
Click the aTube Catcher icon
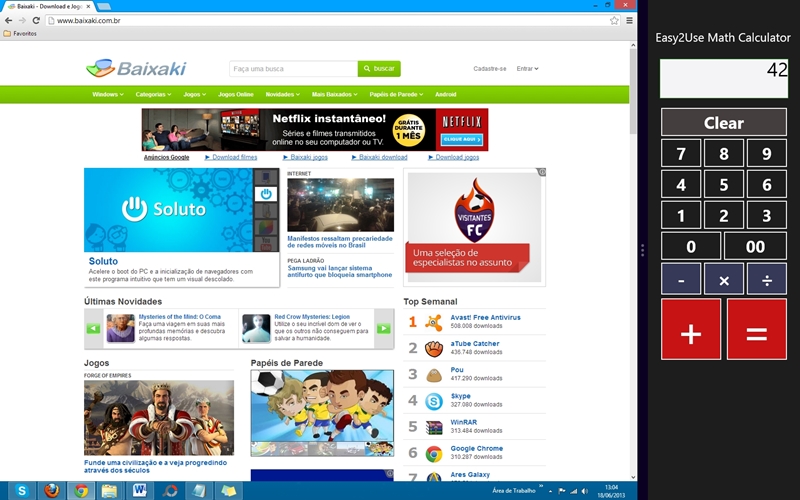point(434,348)
